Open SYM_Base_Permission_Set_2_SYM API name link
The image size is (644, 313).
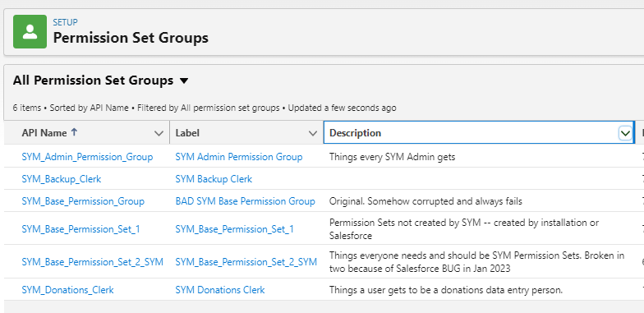(92, 262)
